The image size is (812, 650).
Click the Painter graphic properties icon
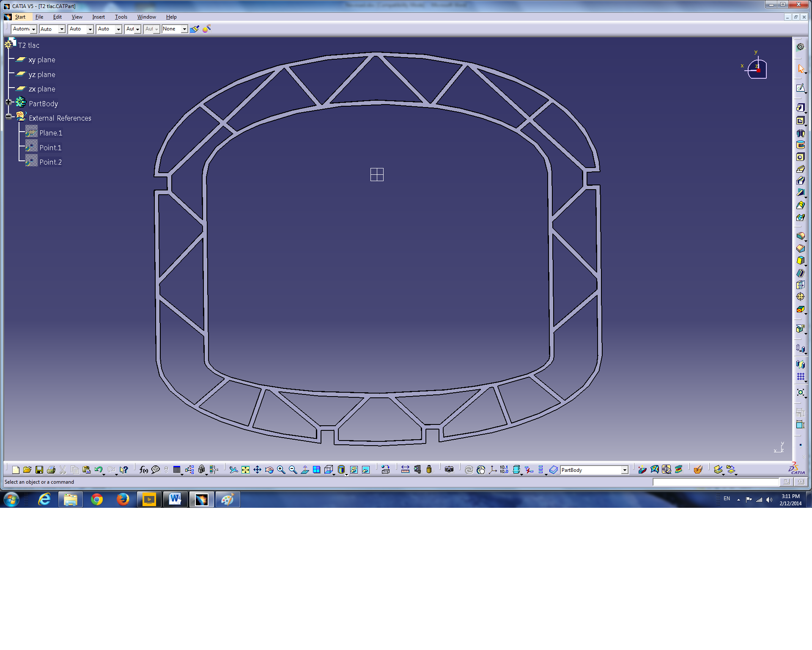(x=194, y=29)
